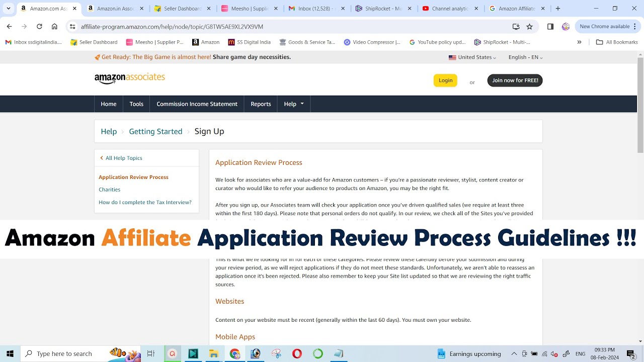
Task: Go back using the browser back arrow
Action: (9, 27)
